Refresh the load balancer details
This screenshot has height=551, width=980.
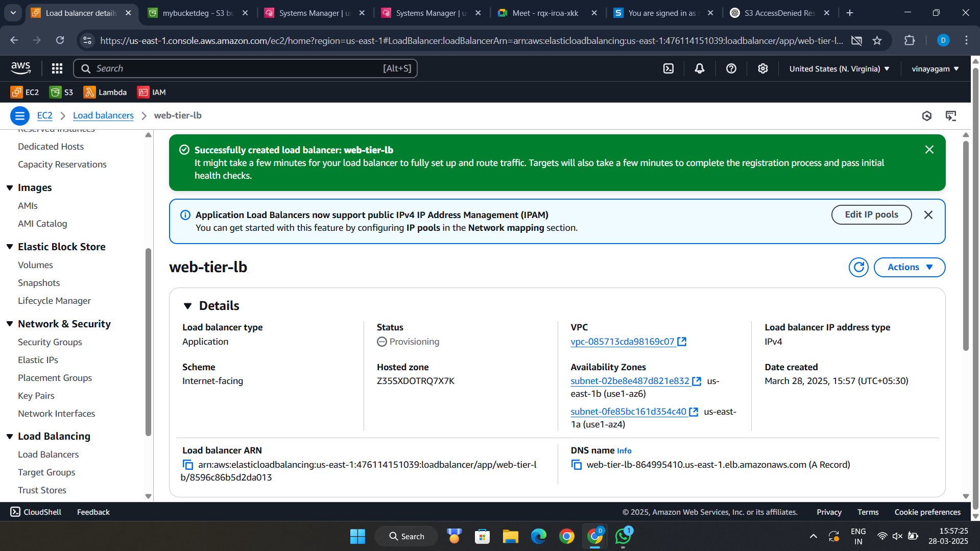pyautogui.click(x=858, y=267)
